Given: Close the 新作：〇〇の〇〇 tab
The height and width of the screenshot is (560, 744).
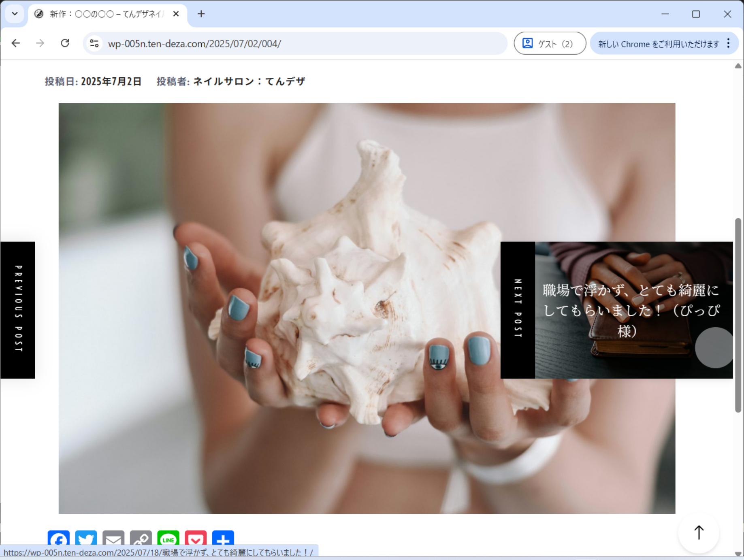Looking at the screenshot, I should click(176, 14).
